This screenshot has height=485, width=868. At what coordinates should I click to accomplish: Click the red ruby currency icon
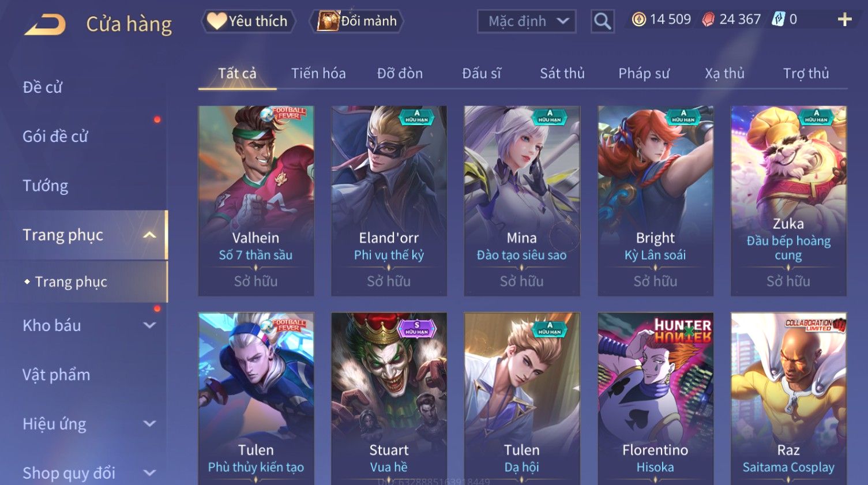(708, 20)
